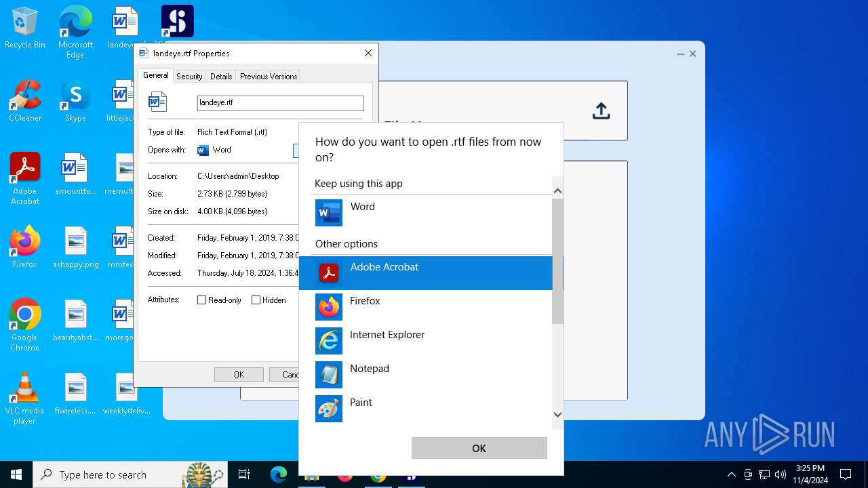Click Cancel in the Properties dialog
Image resolution: width=868 pixels, height=488 pixels.
285,374
